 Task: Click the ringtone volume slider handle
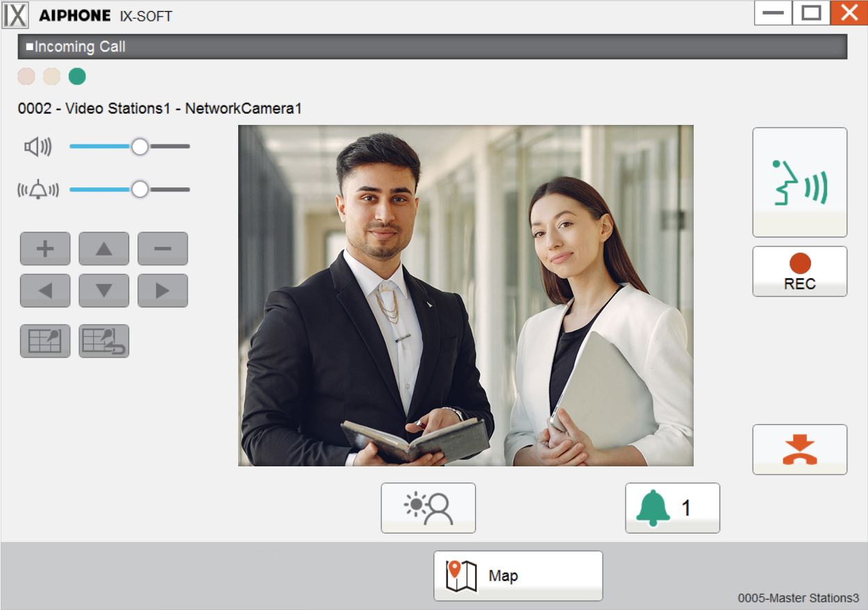140,189
